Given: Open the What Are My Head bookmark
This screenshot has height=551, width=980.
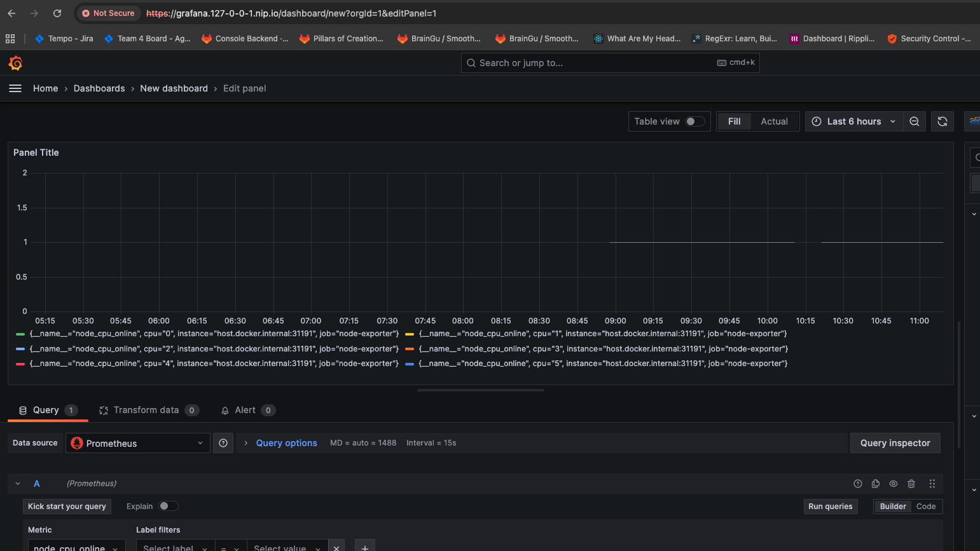Looking at the screenshot, I should 637,39.
